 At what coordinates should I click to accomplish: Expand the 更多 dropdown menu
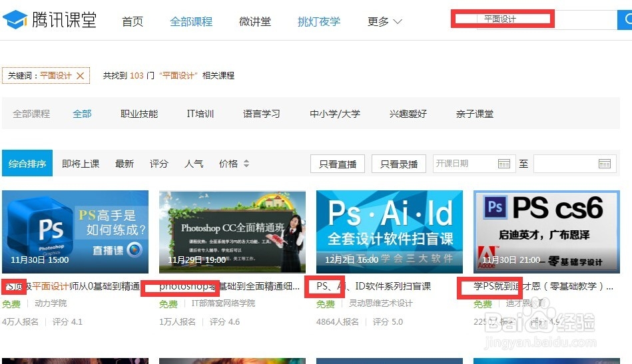(x=384, y=21)
